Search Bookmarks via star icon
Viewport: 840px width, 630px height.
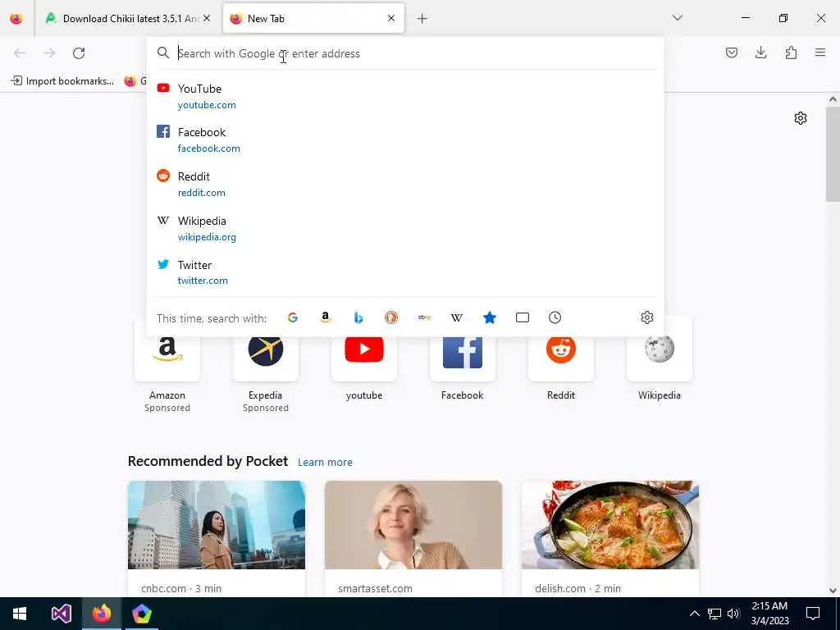(x=490, y=317)
